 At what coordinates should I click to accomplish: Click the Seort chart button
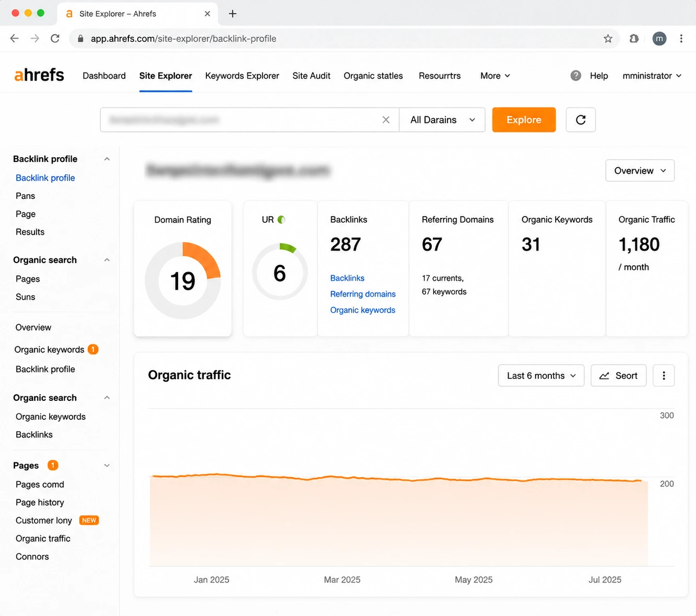[x=618, y=375]
